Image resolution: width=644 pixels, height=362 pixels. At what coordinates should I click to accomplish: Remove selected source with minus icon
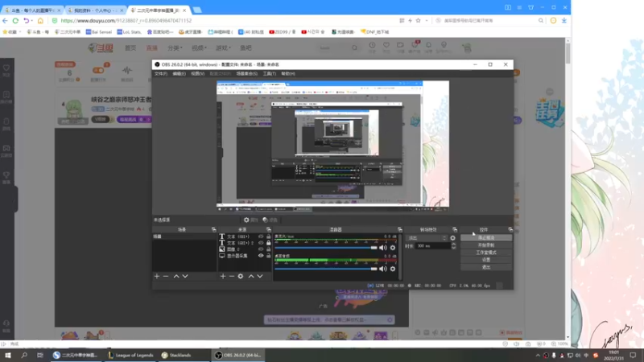(x=232, y=276)
